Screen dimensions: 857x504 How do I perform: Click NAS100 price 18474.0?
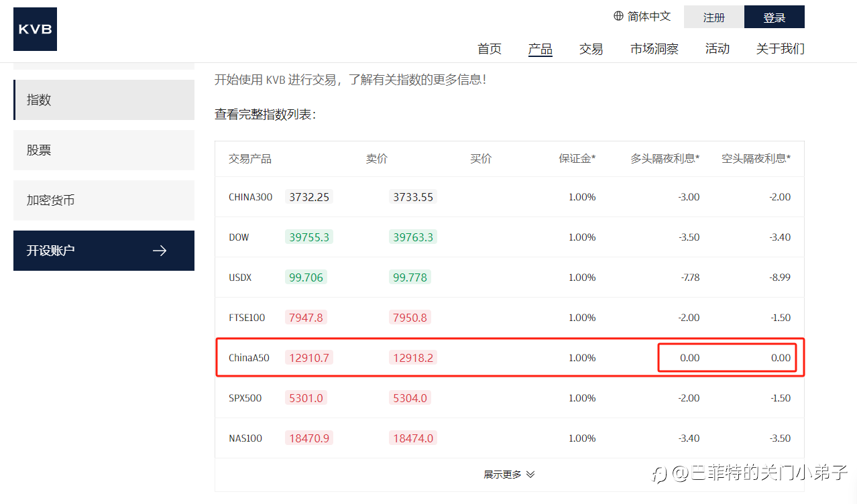point(413,438)
